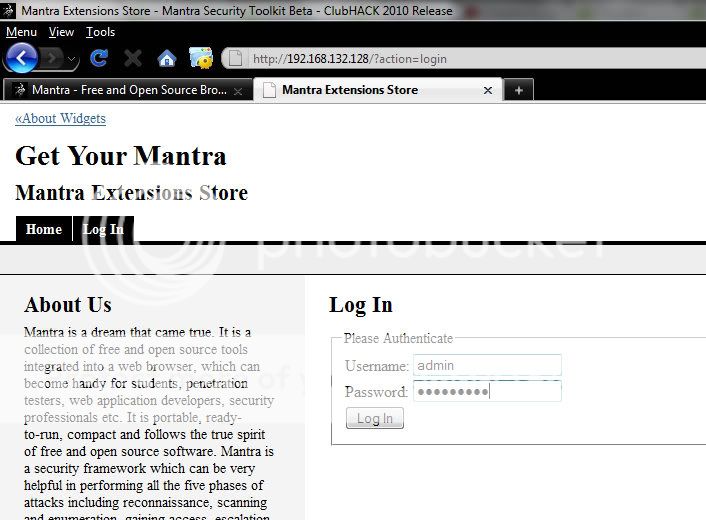Focus the Username input field

coord(487,366)
